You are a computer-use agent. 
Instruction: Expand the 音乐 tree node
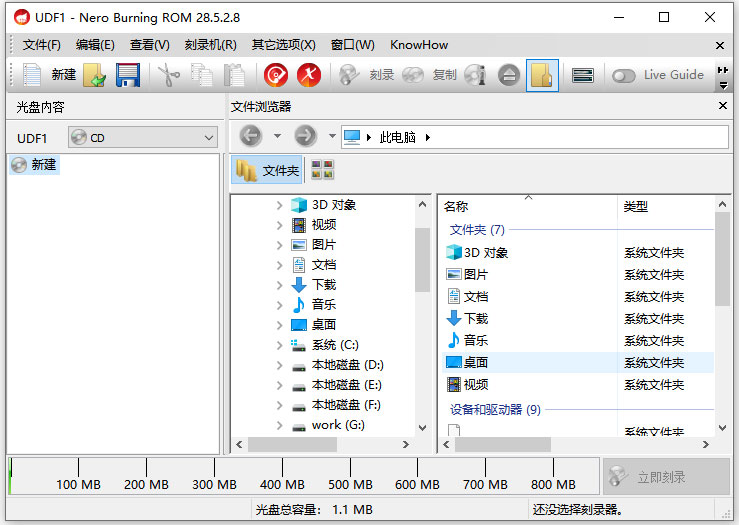pos(279,305)
